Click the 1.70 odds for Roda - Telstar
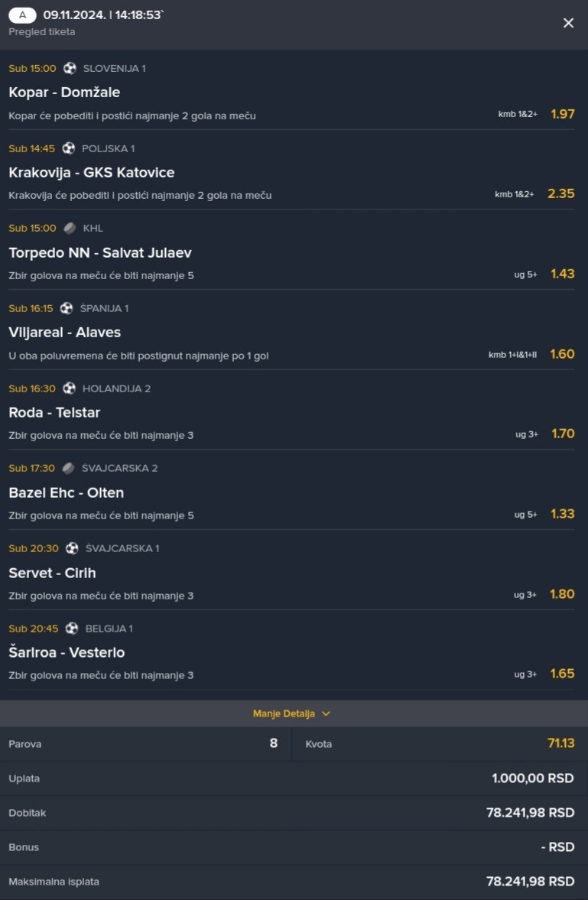The height and width of the screenshot is (900, 588). [x=562, y=434]
